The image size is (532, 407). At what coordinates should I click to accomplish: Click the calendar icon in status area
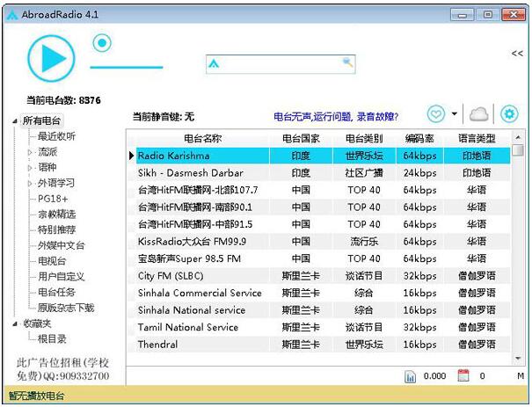(463, 376)
